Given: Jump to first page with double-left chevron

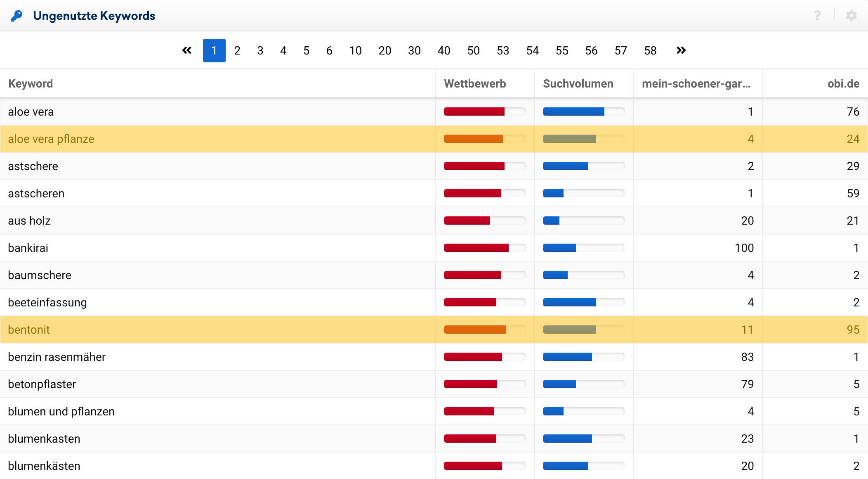Looking at the screenshot, I should pyautogui.click(x=187, y=50).
